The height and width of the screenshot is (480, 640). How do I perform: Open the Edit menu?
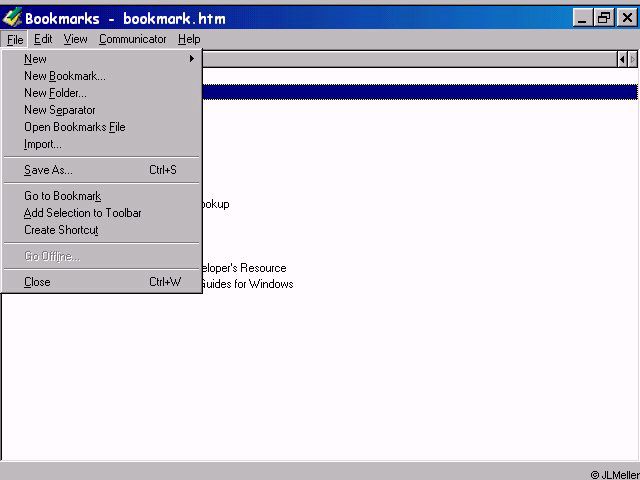click(43, 39)
